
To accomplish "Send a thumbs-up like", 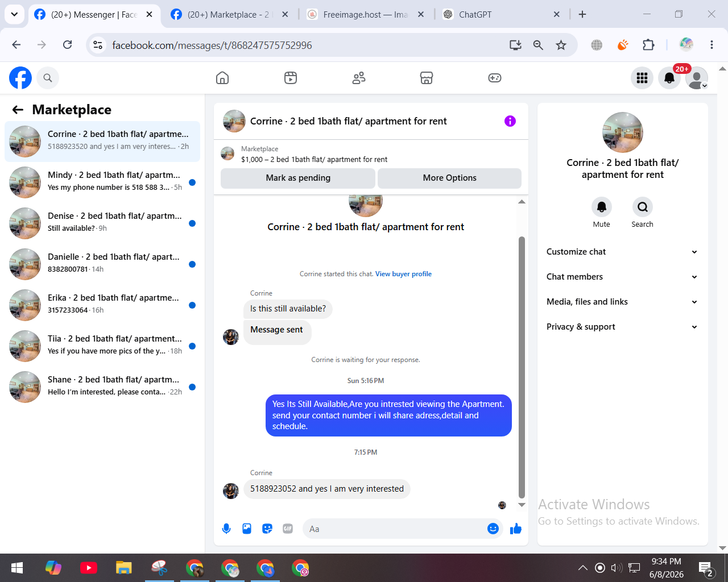I will click(516, 529).
